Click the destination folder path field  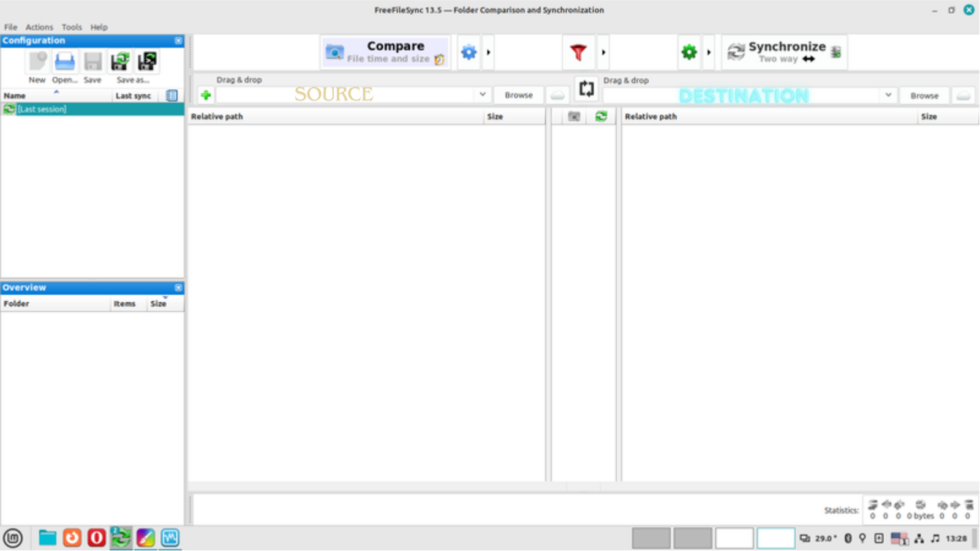[742, 96]
